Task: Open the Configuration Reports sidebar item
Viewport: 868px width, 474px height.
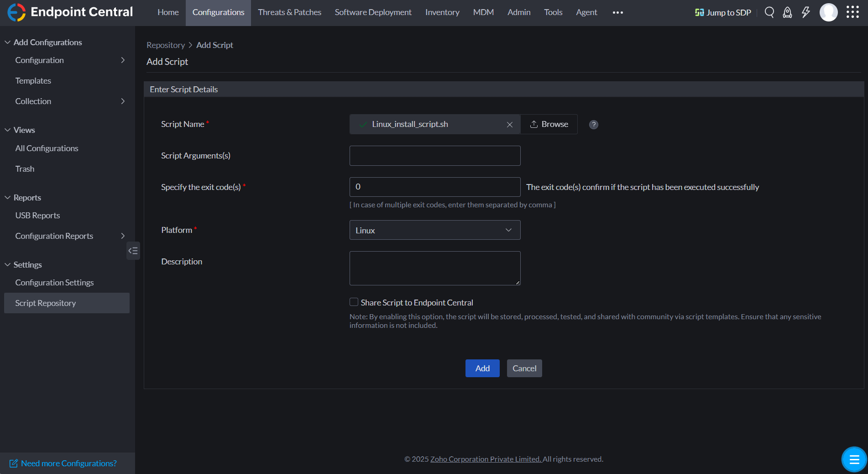Action: click(67, 236)
